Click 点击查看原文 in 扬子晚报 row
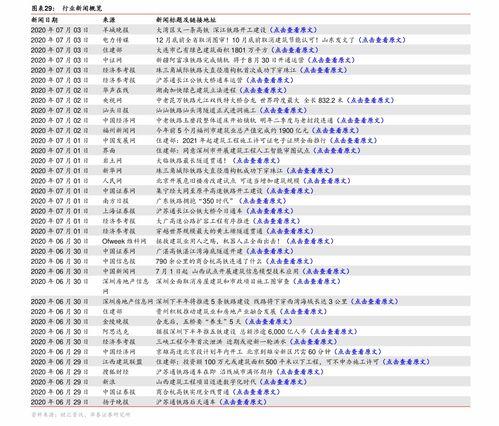The height and width of the screenshot is (426, 499). coord(244,402)
